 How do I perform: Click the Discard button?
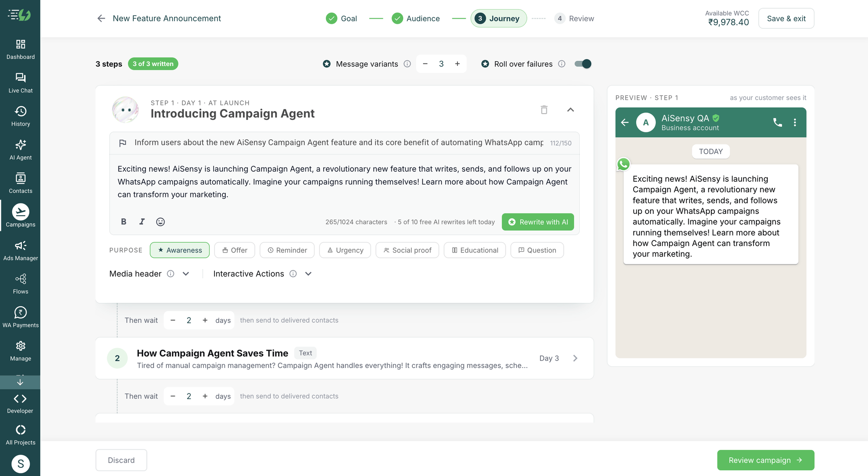(x=121, y=460)
